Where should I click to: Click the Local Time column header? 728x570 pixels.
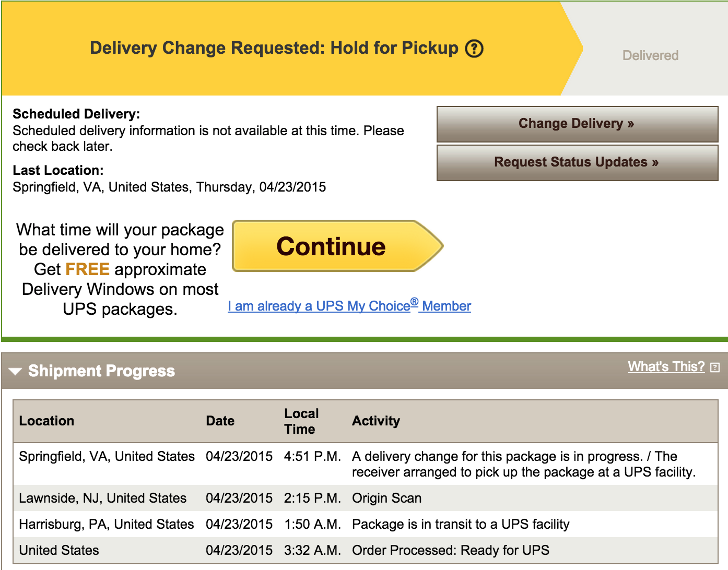coord(301,421)
